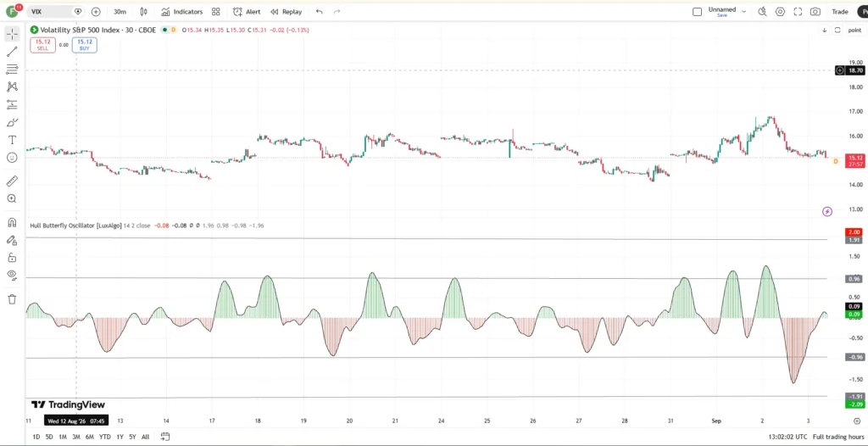868x446 pixels.
Task: Open the Fibonacci retracement tools
Action: point(12,70)
